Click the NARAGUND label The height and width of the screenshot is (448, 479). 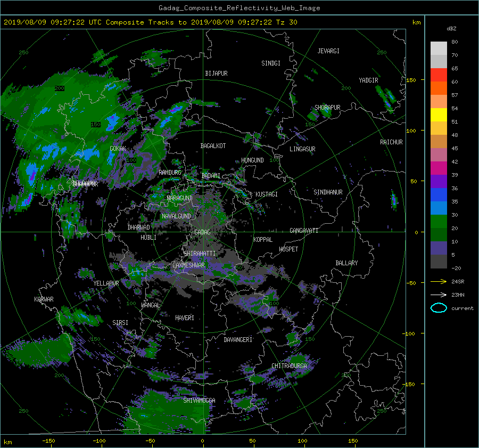(180, 198)
